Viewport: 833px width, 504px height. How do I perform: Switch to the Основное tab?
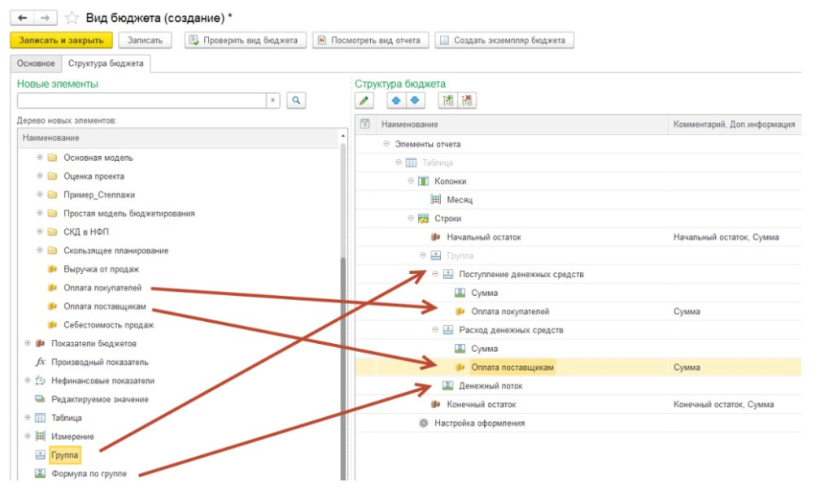coord(36,63)
